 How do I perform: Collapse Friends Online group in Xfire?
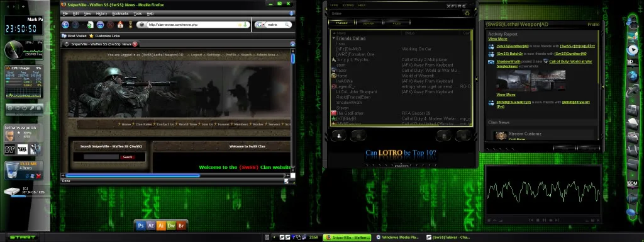(x=334, y=38)
